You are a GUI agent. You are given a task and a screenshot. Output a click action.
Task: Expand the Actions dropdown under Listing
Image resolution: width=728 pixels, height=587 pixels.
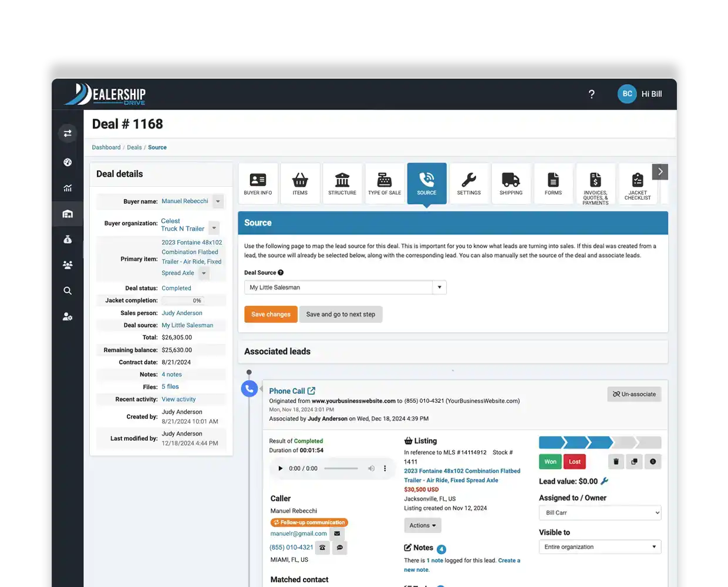[422, 525]
